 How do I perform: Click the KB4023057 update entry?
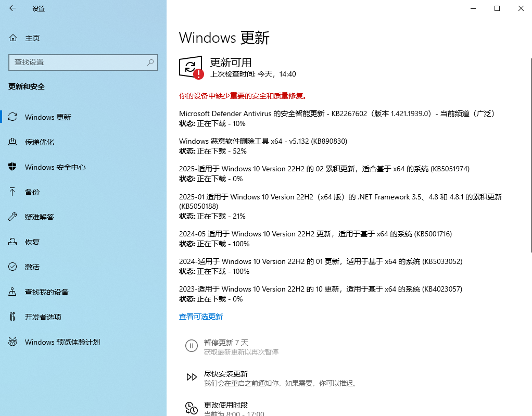pyautogui.click(x=321, y=289)
